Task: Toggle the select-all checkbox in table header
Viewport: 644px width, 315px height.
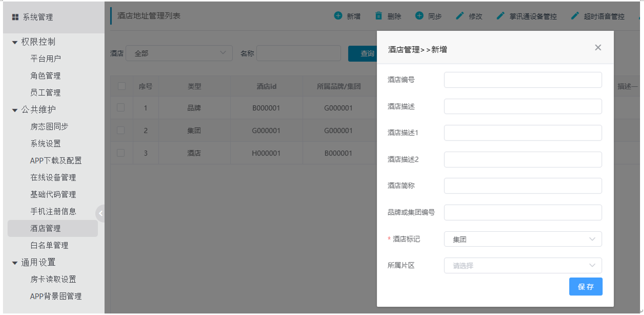Action: pyautogui.click(x=121, y=86)
